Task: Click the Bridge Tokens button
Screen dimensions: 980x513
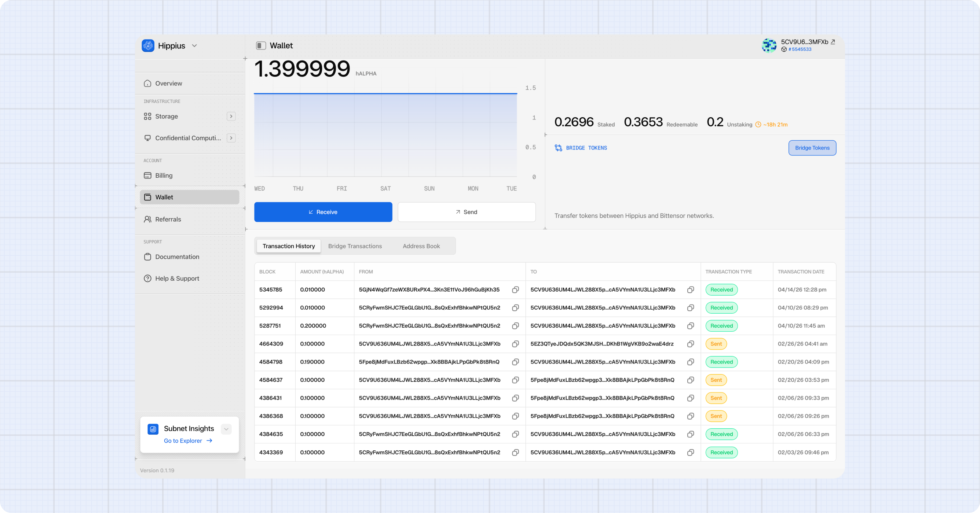Action: pyautogui.click(x=812, y=148)
